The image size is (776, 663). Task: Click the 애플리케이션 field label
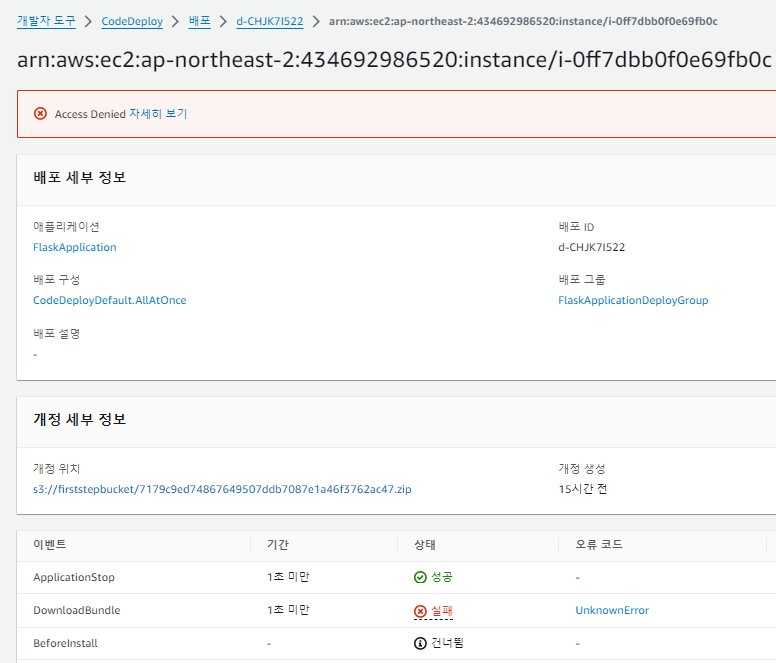pos(66,227)
